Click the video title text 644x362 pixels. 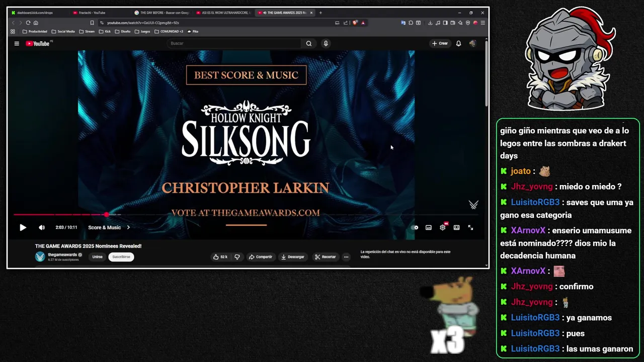click(88, 246)
